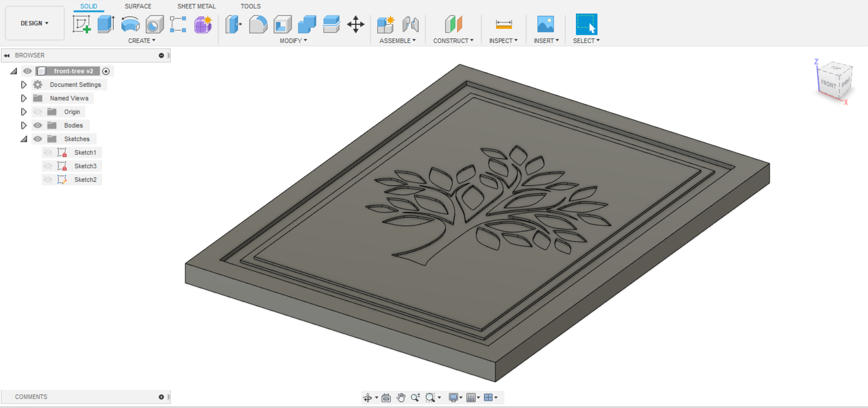
Task: Click the FRONT face of the ViewCube
Action: click(829, 84)
